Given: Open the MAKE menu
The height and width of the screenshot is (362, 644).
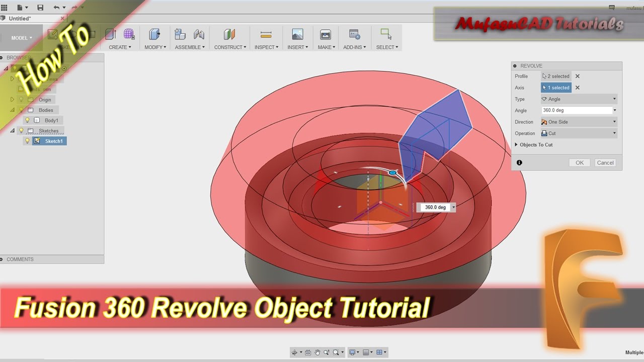Looking at the screenshot, I should 327,47.
